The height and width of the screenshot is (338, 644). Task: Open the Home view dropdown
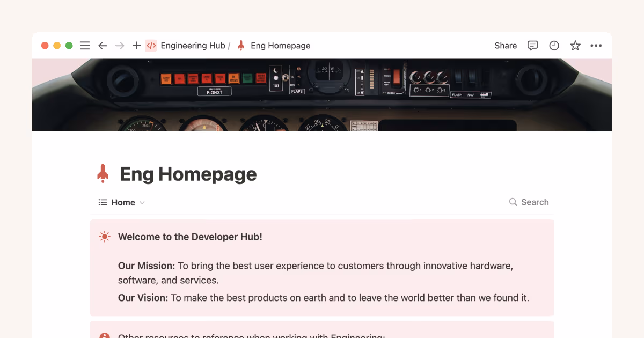[142, 202]
